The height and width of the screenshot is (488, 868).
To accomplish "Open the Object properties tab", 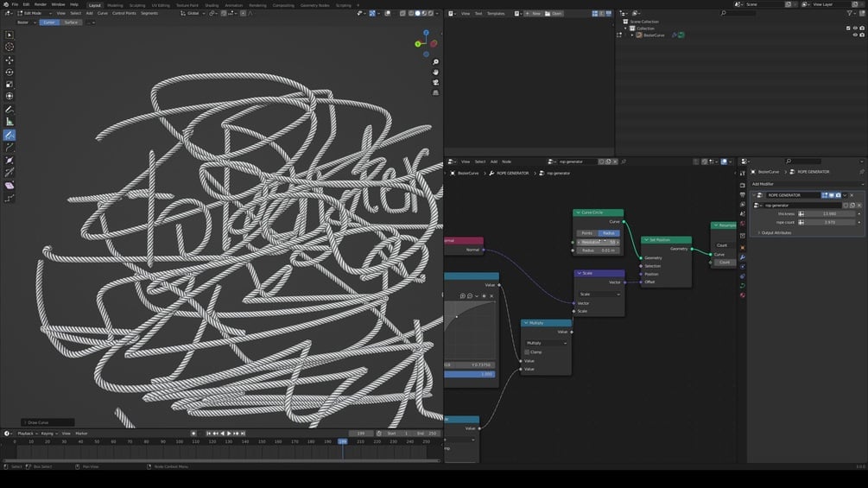I will point(743,247).
